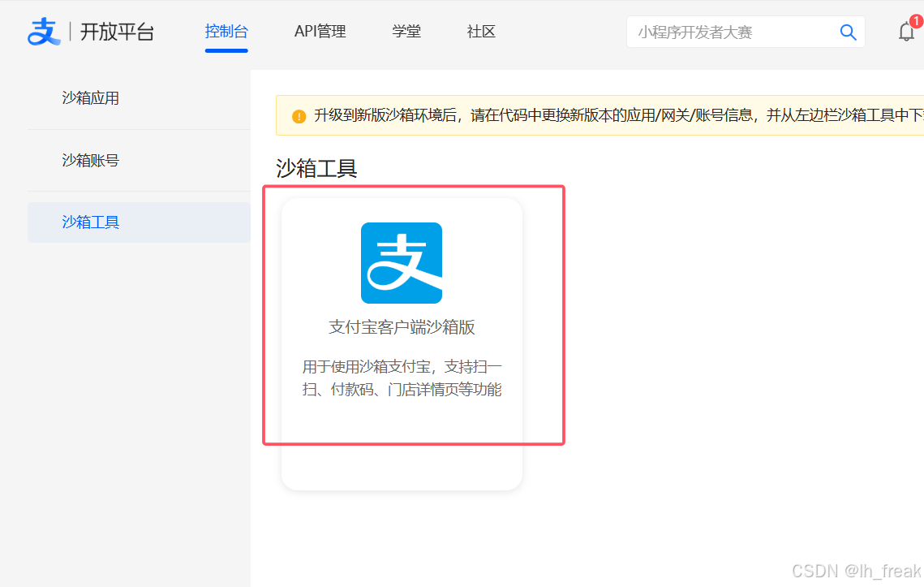
Task: Open the API管理 menu
Action: [320, 32]
